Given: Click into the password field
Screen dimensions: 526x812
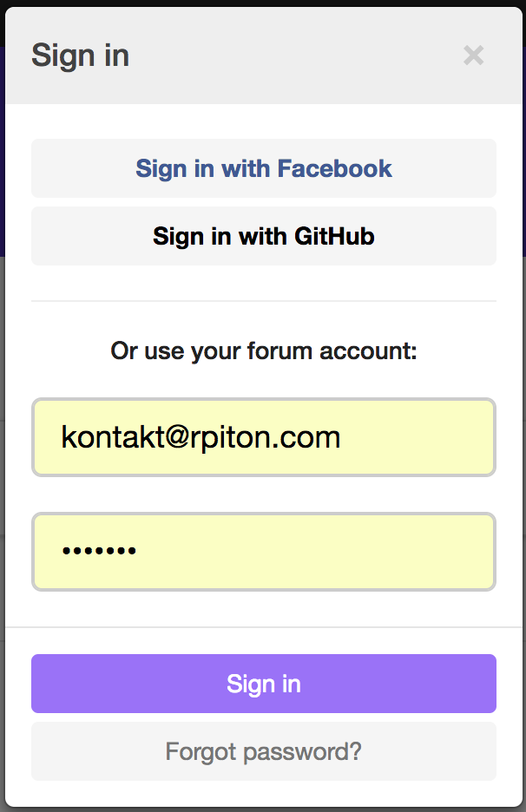Looking at the screenshot, I should (264, 552).
